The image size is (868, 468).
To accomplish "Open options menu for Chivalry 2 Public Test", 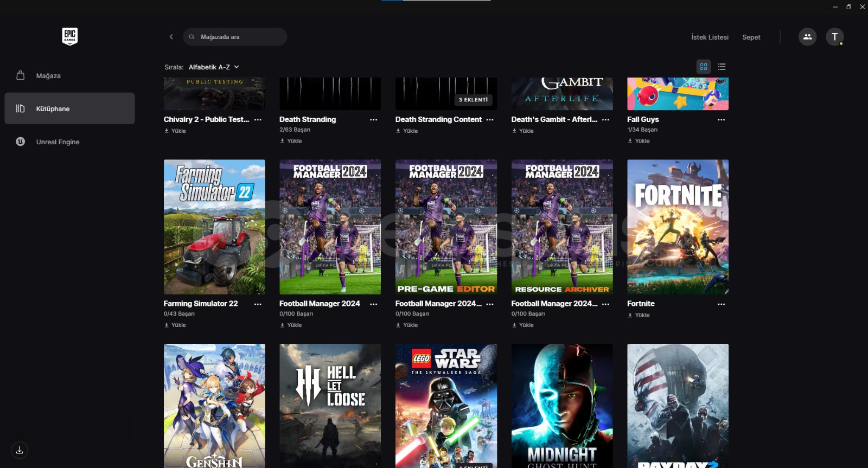I will tap(258, 120).
